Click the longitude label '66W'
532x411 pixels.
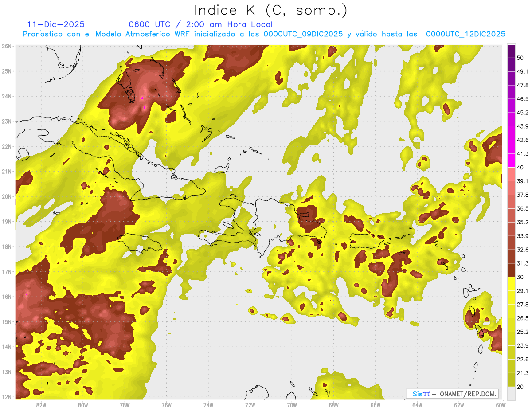coord(376,405)
